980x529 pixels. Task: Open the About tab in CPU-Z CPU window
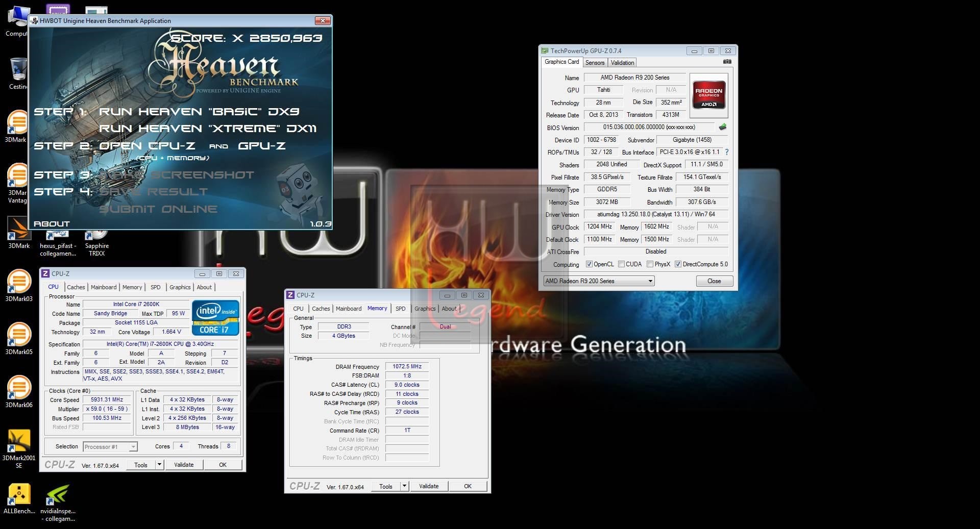(x=204, y=287)
